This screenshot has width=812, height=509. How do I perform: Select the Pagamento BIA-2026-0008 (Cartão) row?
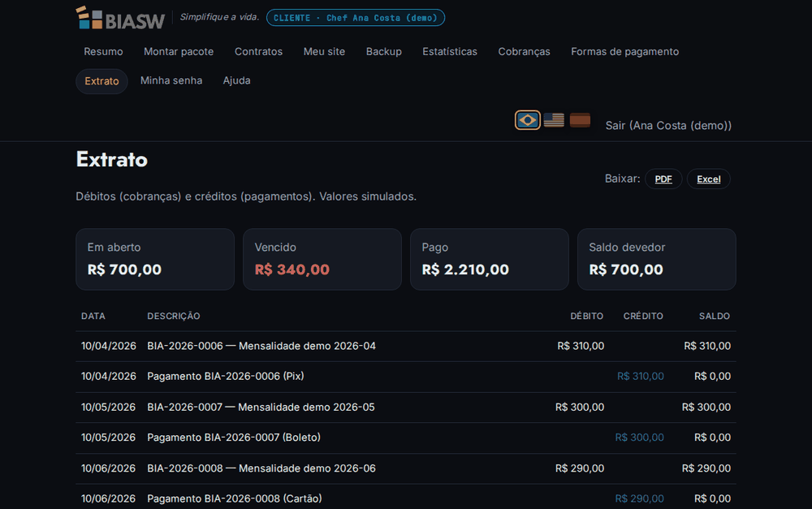click(406, 498)
